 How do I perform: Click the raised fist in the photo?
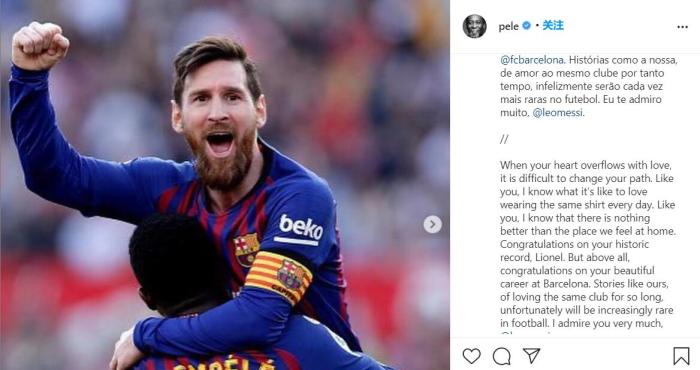(x=39, y=46)
